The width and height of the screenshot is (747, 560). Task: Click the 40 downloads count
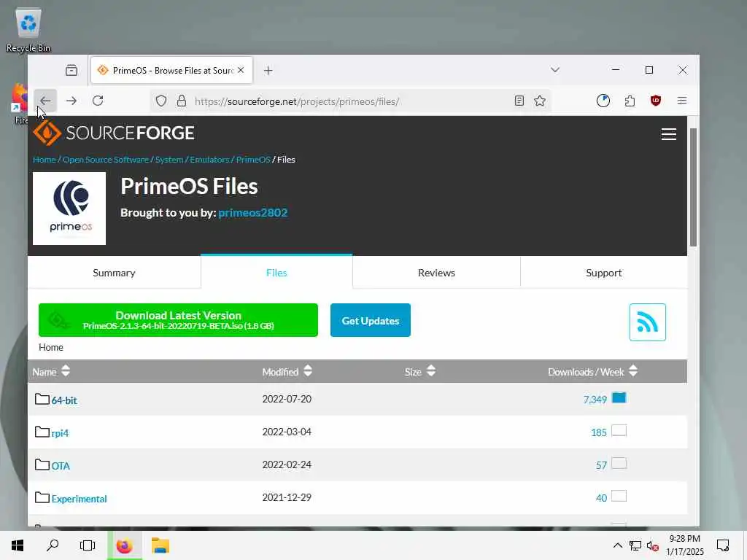601,498
